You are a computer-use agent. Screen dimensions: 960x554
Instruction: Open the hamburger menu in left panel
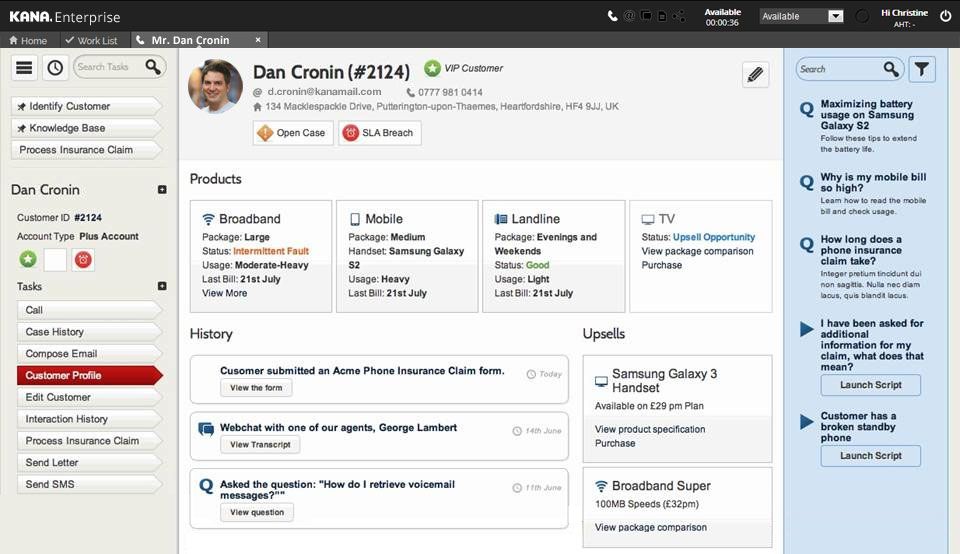pos(24,67)
